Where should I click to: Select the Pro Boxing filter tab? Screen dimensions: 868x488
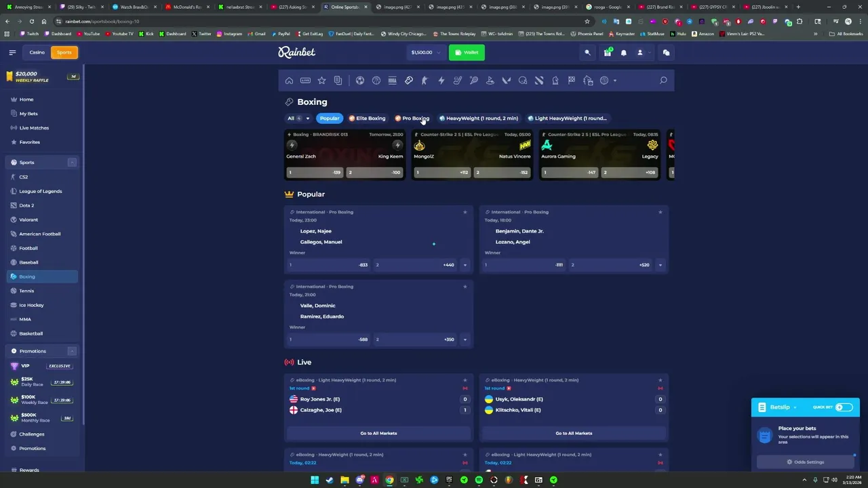pos(412,119)
